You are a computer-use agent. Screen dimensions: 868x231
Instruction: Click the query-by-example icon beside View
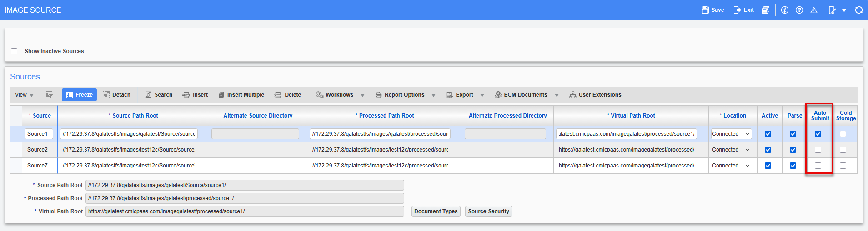50,95
